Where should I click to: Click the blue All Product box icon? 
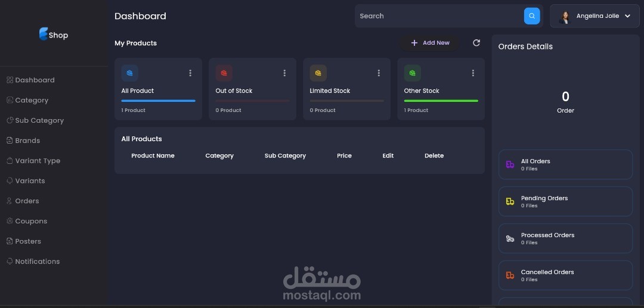(x=130, y=73)
